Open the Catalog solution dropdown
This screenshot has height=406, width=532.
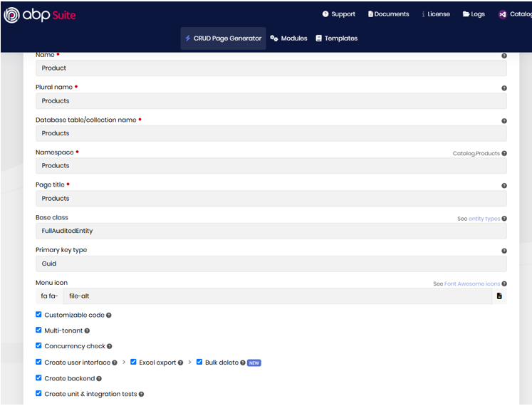515,14
